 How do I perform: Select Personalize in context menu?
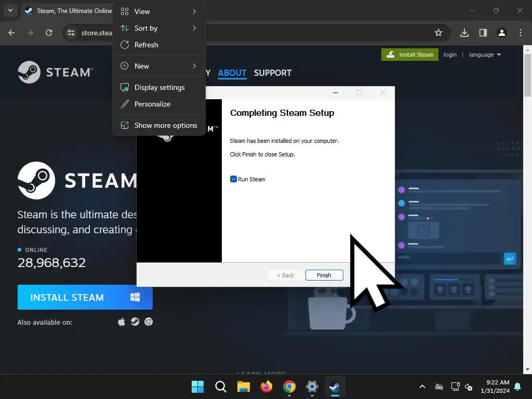(x=159, y=104)
